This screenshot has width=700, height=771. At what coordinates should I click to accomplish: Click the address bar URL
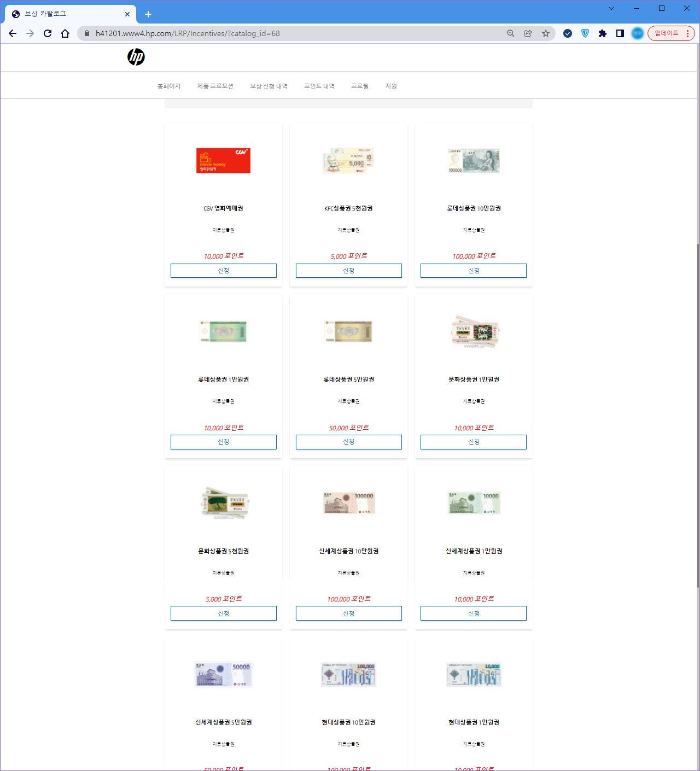tap(188, 33)
